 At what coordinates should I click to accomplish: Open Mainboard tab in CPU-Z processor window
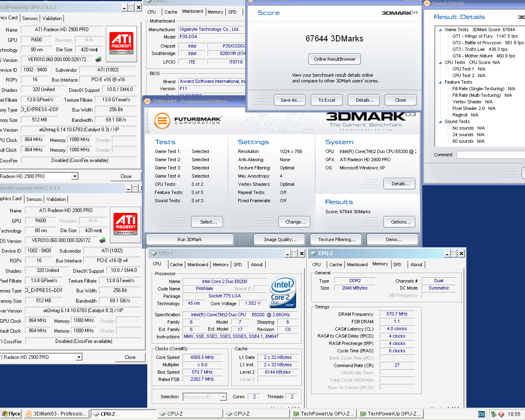[x=198, y=265]
